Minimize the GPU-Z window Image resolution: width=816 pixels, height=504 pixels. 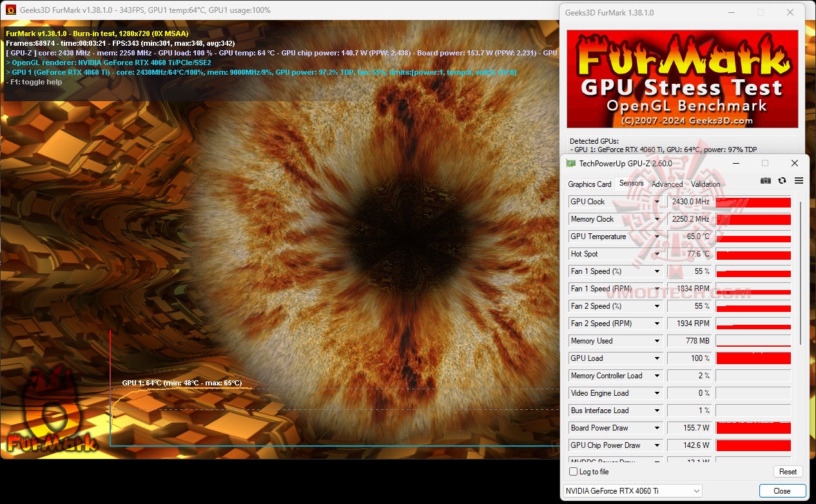(735, 163)
